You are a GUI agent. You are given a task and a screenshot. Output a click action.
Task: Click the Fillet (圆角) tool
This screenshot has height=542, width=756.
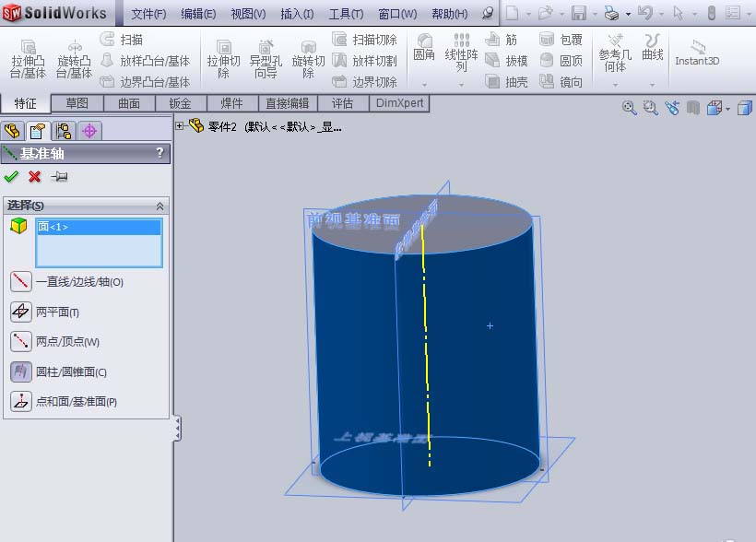(424, 47)
